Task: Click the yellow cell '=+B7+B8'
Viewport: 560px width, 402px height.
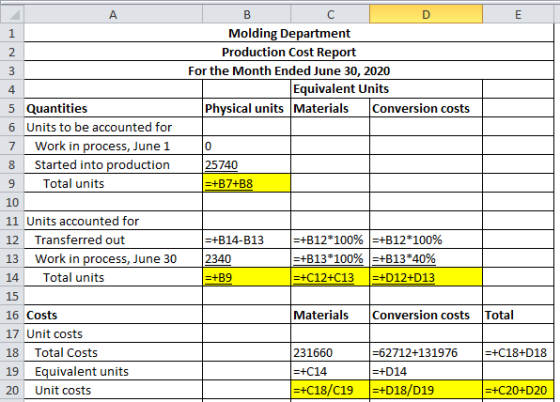Action: pyautogui.click(x=246, y=184)
